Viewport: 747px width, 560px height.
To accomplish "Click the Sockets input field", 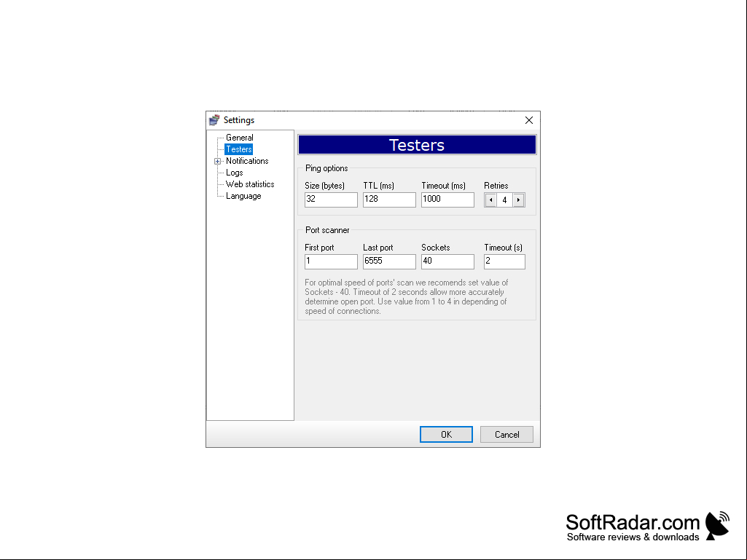I will [447, 261].
